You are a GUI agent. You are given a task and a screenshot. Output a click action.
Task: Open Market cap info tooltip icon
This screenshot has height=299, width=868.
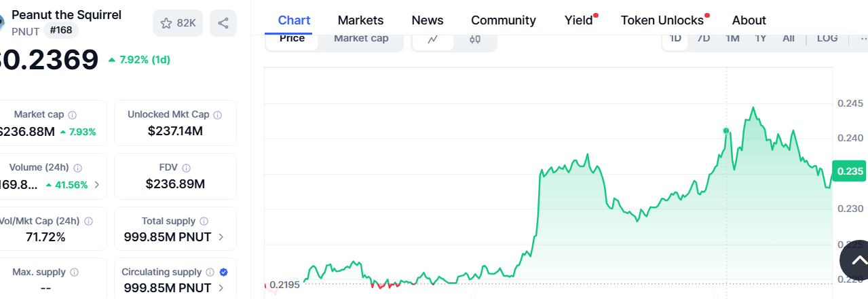coord(73,115)
